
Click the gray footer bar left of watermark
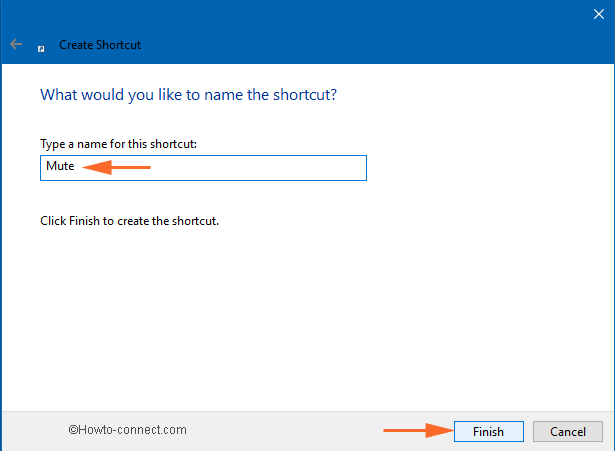(x=32, y=431)
